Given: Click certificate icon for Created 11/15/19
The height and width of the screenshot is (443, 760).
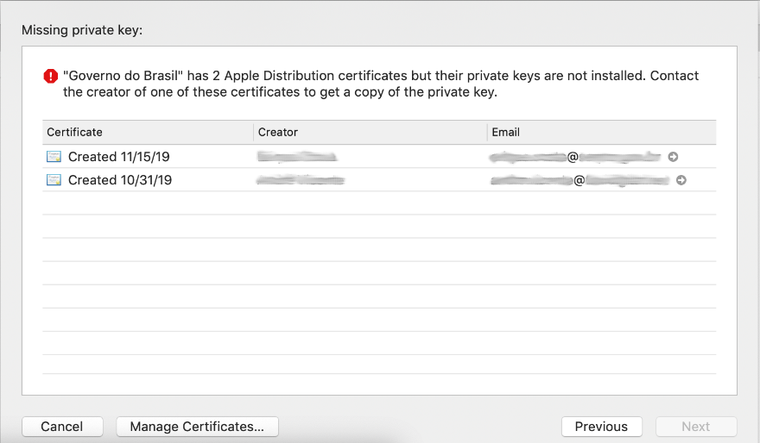Looking at the screenshot, I should point(54,157).
